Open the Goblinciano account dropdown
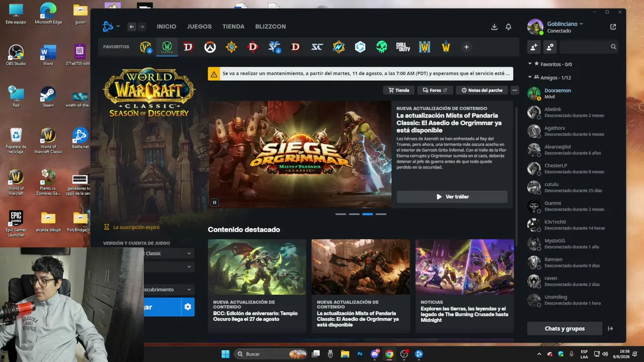This screenshot has height=362, width=644. pyautogui.click(x=565, y=24)
